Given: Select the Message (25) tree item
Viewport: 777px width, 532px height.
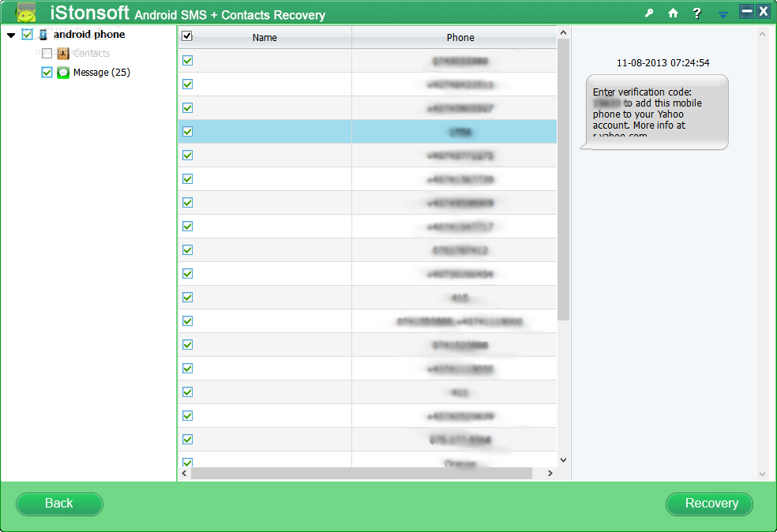Looking at the screenshot, I should pos(102,73).
